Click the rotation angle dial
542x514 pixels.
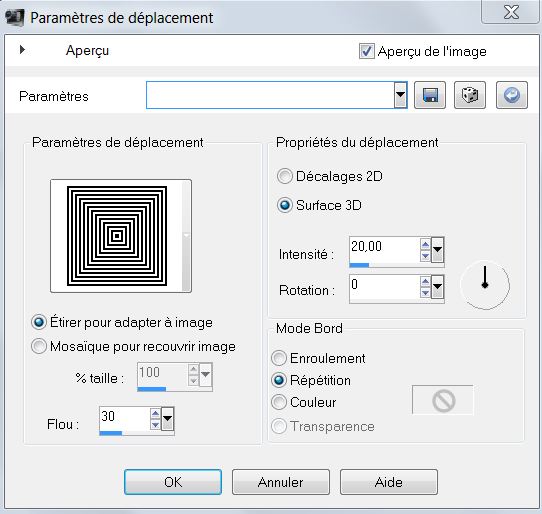485,285
